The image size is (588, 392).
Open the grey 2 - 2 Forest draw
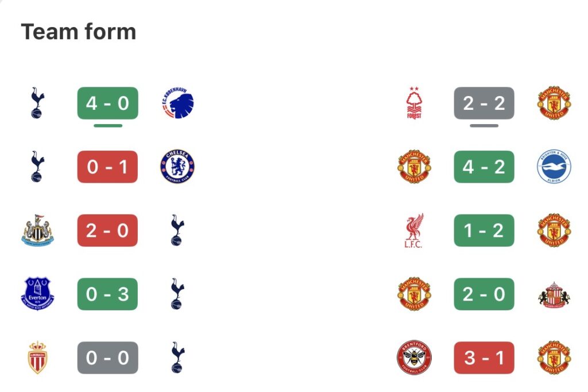(x=484, y=103)
